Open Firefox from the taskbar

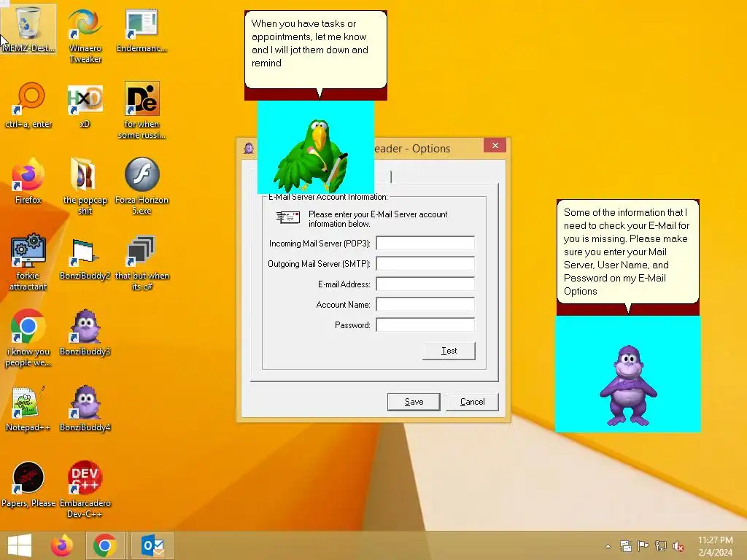[x=62, y=545]
